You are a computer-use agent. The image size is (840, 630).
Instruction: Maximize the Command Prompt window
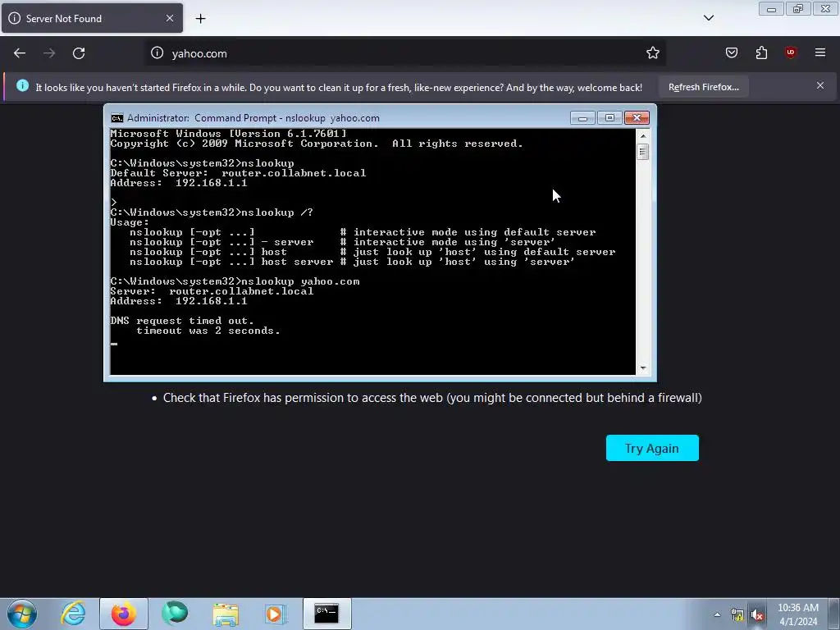click(x=609, y=118)
